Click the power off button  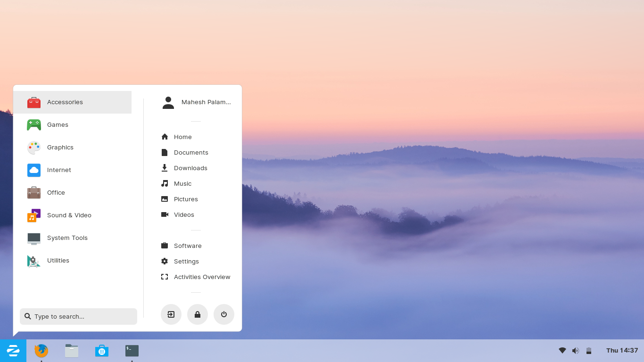coord(224,314)
